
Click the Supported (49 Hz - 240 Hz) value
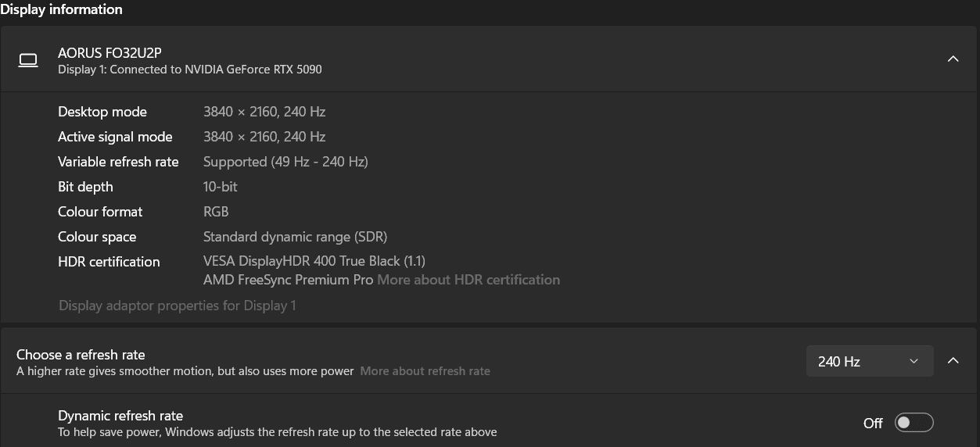click(285, 162)
